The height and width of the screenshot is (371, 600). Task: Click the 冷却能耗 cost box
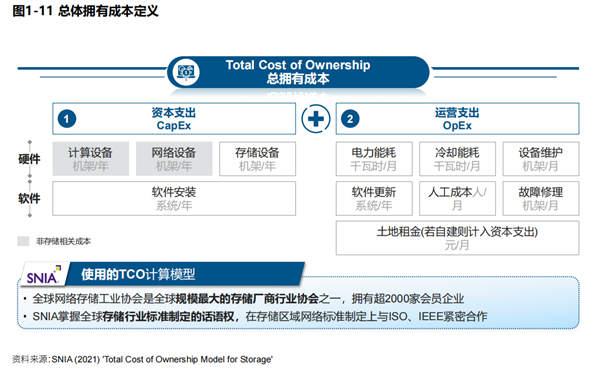pyautogui.click(x=457, y=159)
